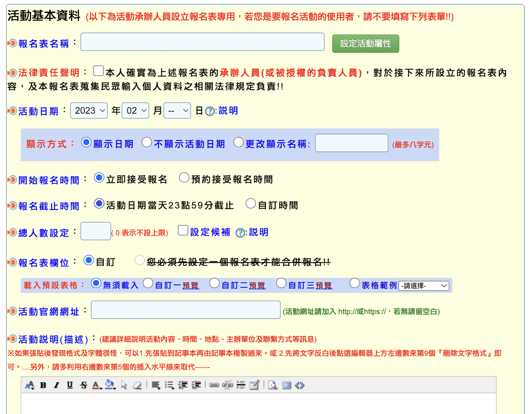This screenshot has height=414, width=532.
Task: Select 立即接受報名 radio option
Action: pos(99,178)
